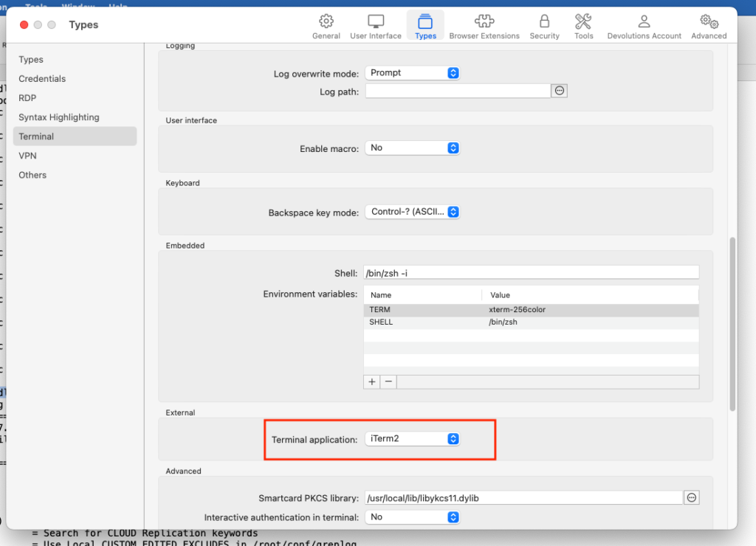The width and height of the screenshot is (756, 546).
Task: Open the Tools wrench icon
Action: (583, 21)
